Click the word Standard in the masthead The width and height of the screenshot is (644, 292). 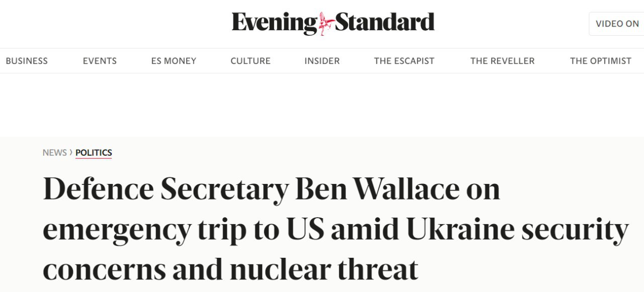point(384,23)
